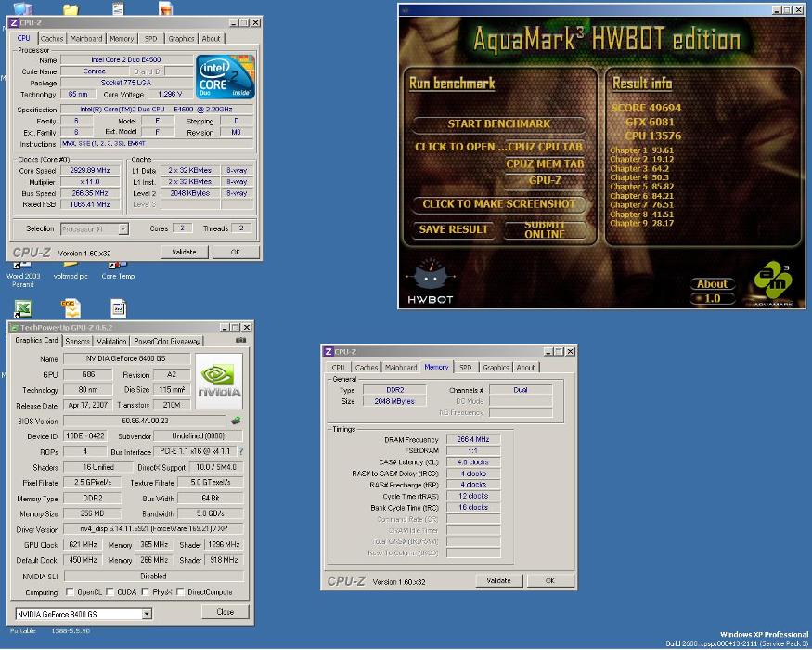Click the GPU-Z title bar application icon

(x=15, y=328)
